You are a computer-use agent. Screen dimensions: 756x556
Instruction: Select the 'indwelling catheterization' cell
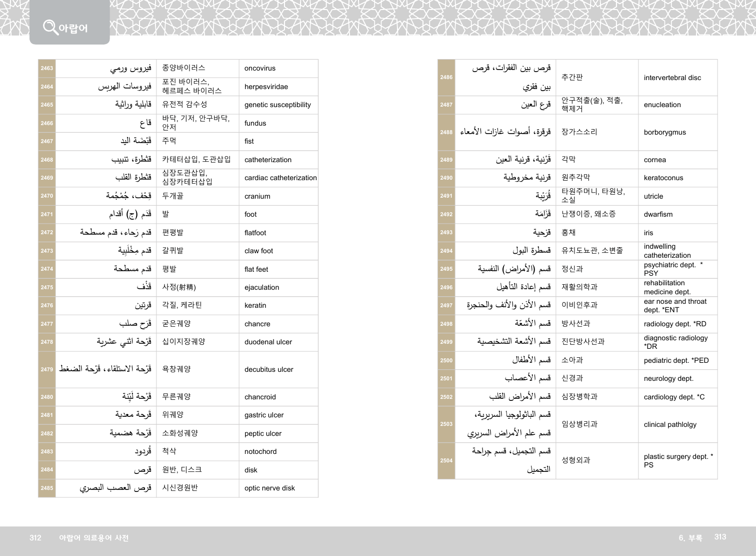pos(667,251)
